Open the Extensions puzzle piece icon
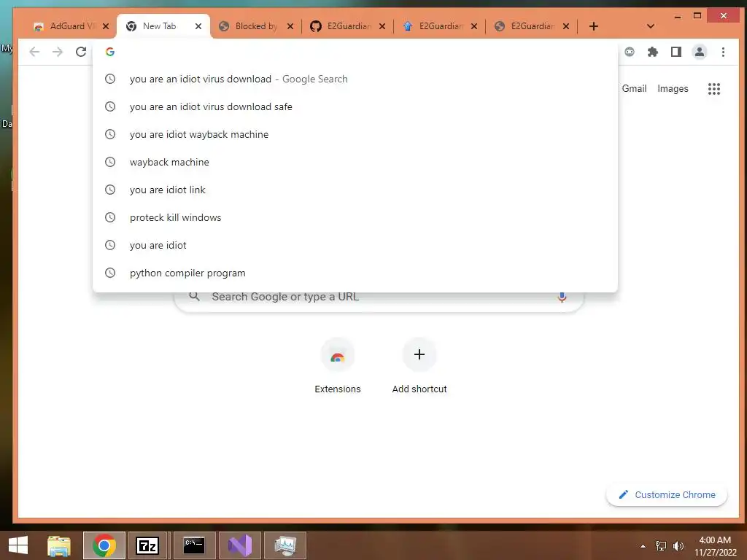This screenshot has height=560, width=747. 653,52
